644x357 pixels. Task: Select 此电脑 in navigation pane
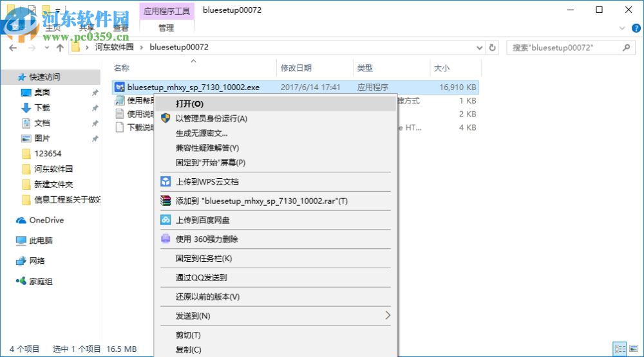point(41,241)
